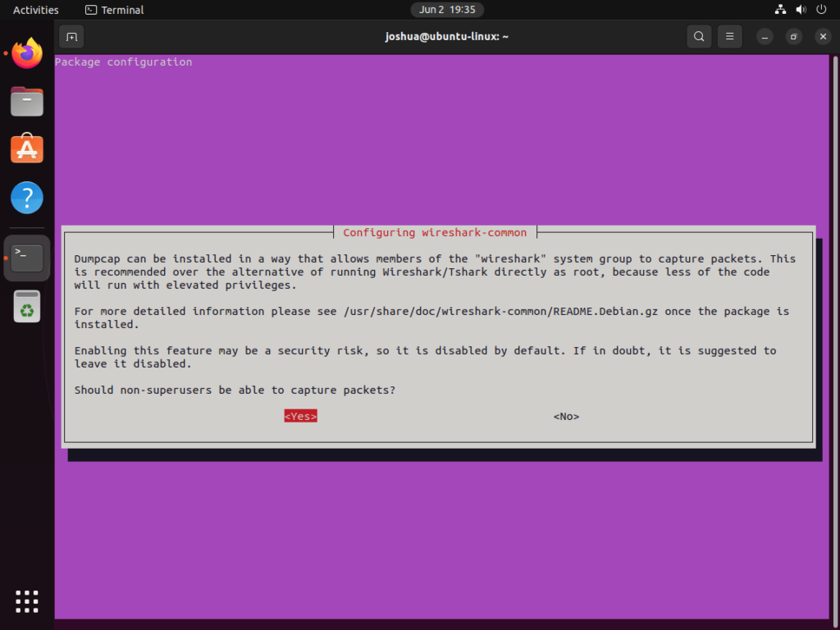Show the applications grid
Image resolution: width=840 pixels, height=630 pixels.
pyautogui.click(x=27, y=601)
